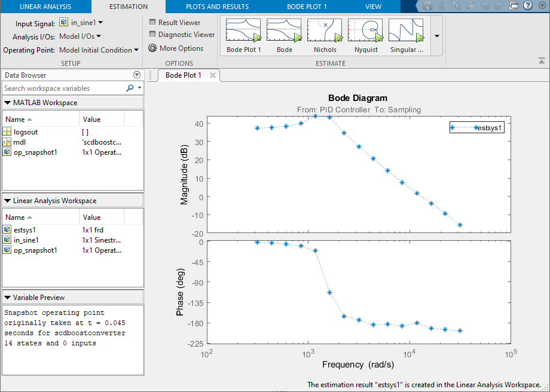Screen dimensions: 550x392
Task: Click the '[ ]' value of logsout
Action: point(85,132)
